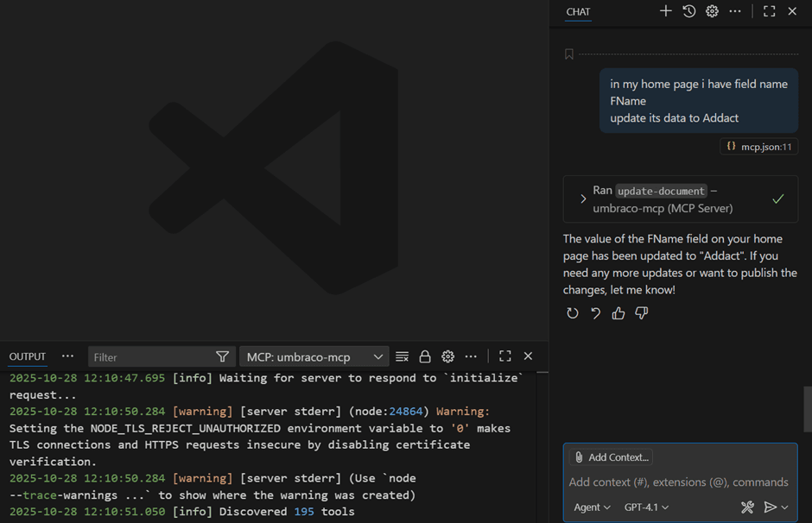Clear the output log

point(402,356)
